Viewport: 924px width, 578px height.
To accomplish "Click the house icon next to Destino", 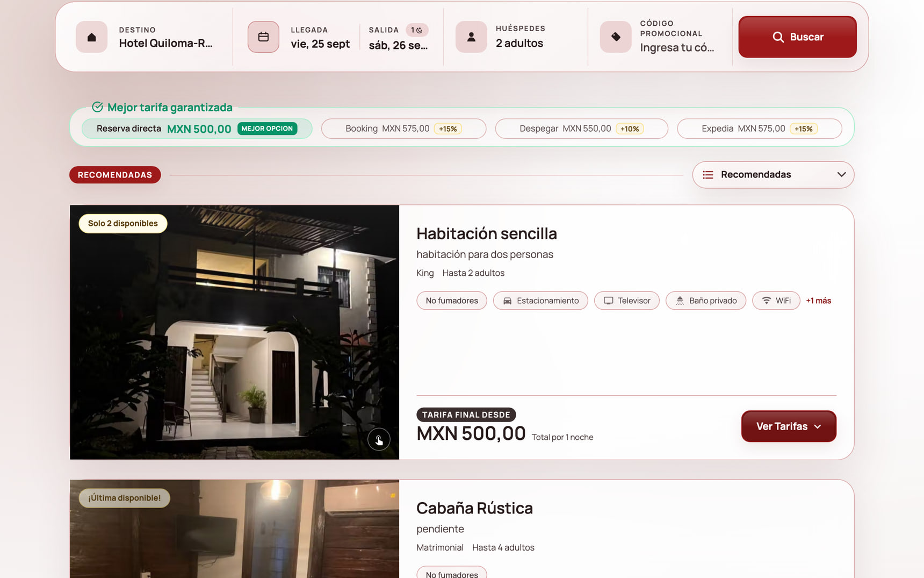I will (92, 37).
